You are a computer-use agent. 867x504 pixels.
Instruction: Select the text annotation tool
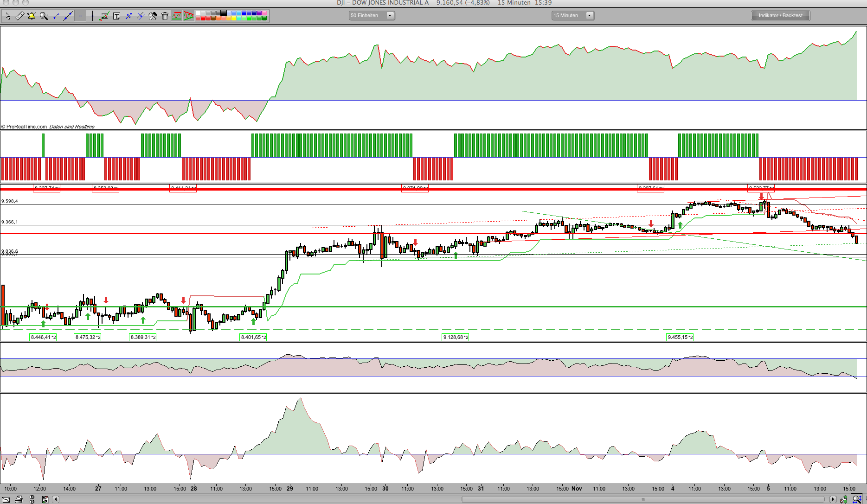[x=117, y=16]
